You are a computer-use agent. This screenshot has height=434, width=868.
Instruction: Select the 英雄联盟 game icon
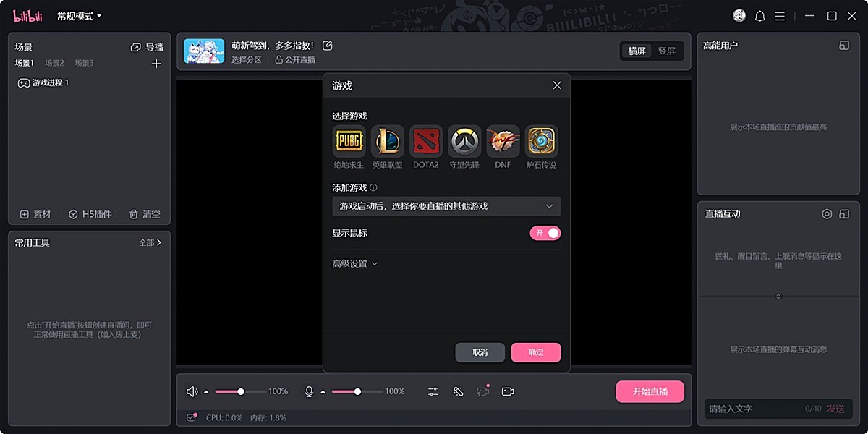click(x=387, y=141)
